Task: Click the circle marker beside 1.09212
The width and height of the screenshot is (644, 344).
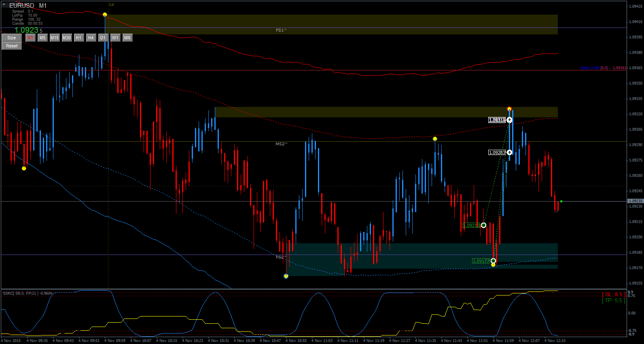Action: [x=483, y=225]
